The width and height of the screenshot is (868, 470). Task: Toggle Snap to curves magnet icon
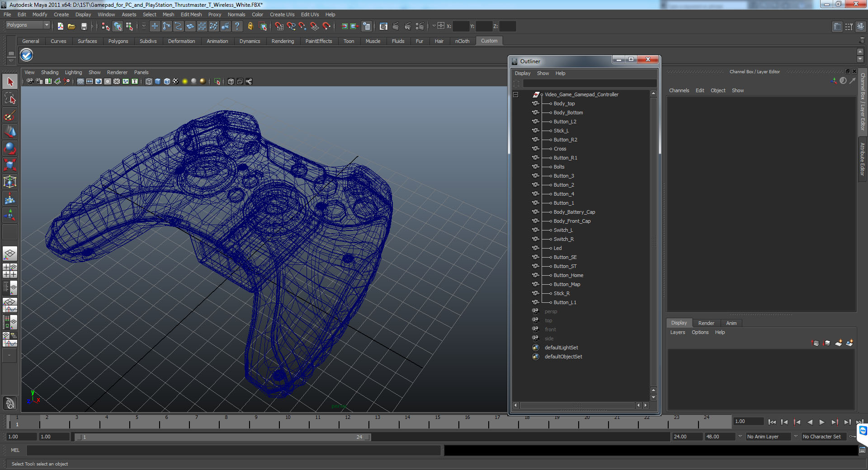click(291, 26)
